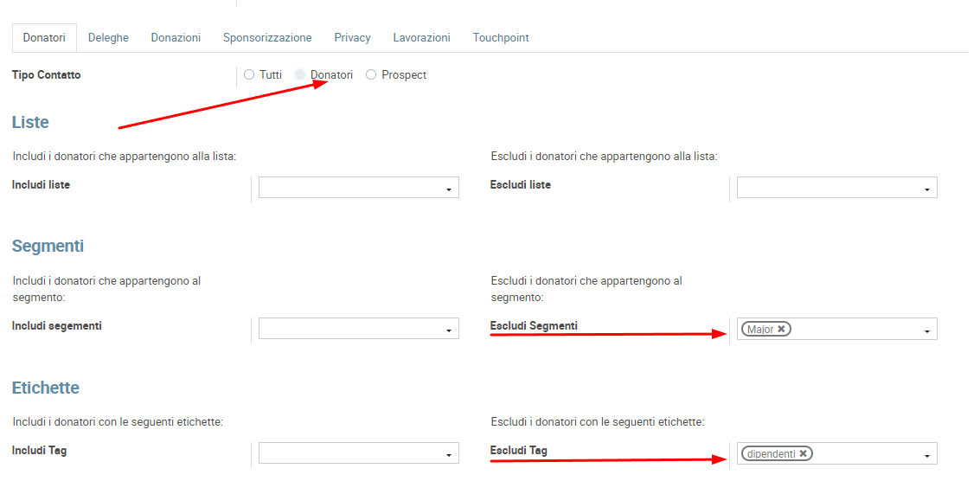Click inside the Includi Tag field

[x=350, y=453]
